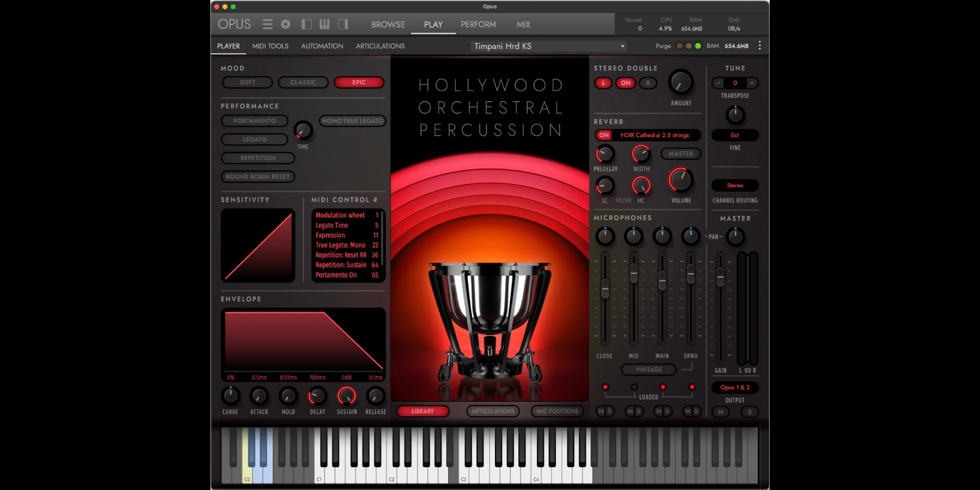This screenshot has height=490, width=980.
Task: Open the OPUS hamburger menu icon
Action: click(267, 24)
